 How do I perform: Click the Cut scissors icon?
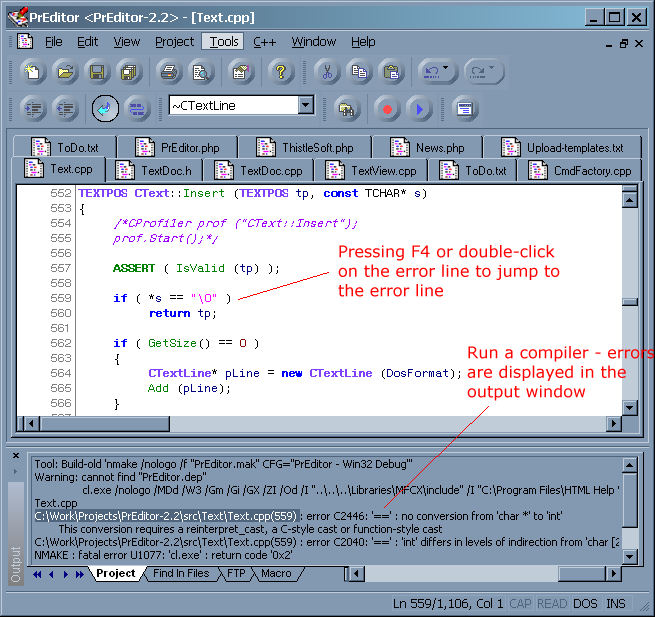tap(328, 72)
